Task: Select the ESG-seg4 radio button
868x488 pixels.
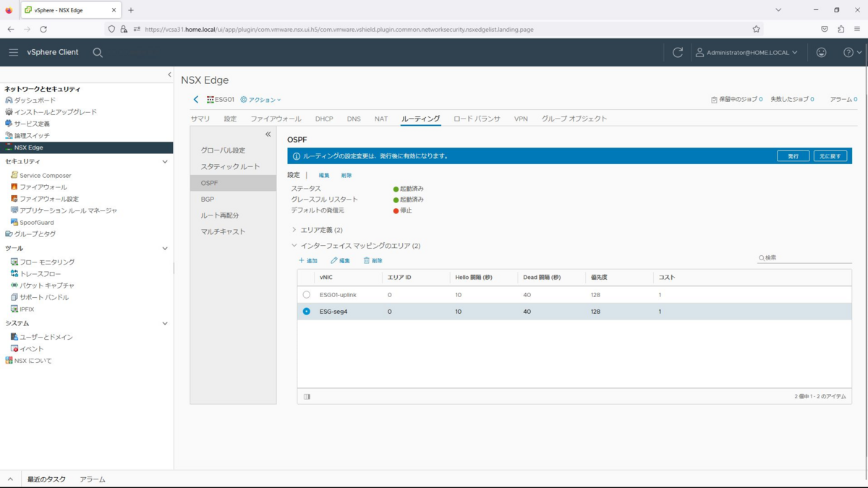Action: point(307,312)
